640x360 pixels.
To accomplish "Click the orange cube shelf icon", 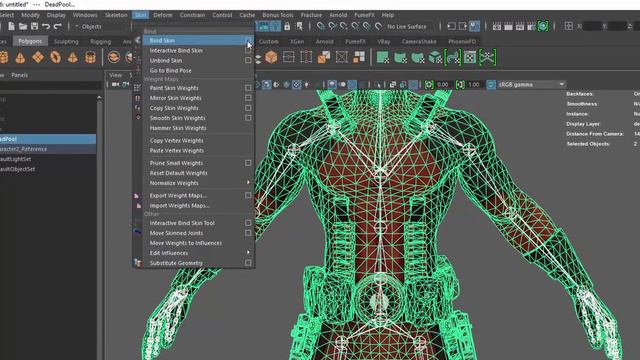I will pyautogui.click(x=271, y=57).
